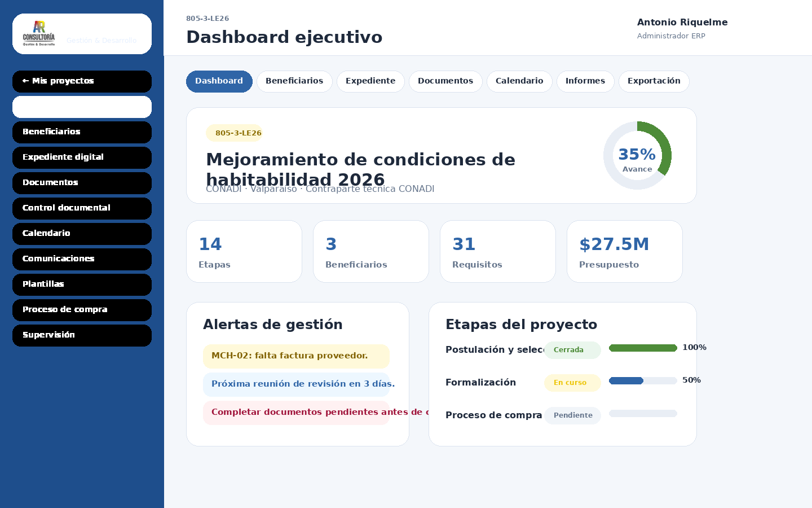Click the Antonio Riquelme user name
This screenshot has height=508, width=812.
[x=682, y=23]
